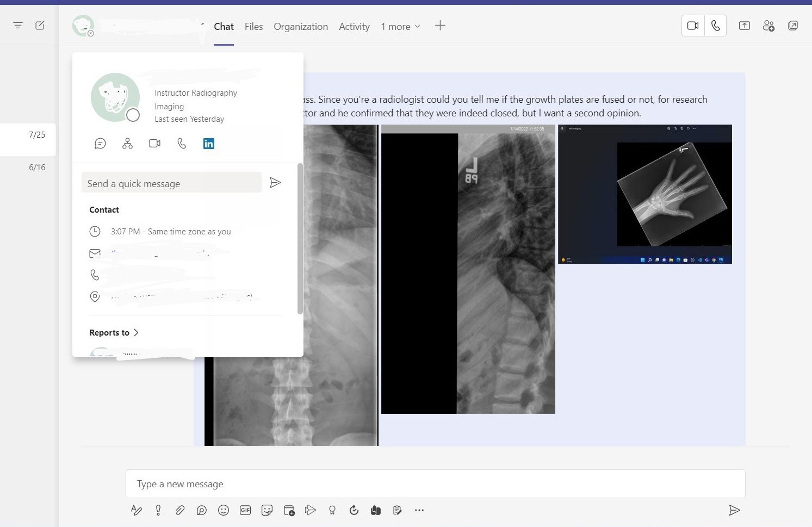Send the quick message arrow
The image size is (812, 527).
pos(276,183)
